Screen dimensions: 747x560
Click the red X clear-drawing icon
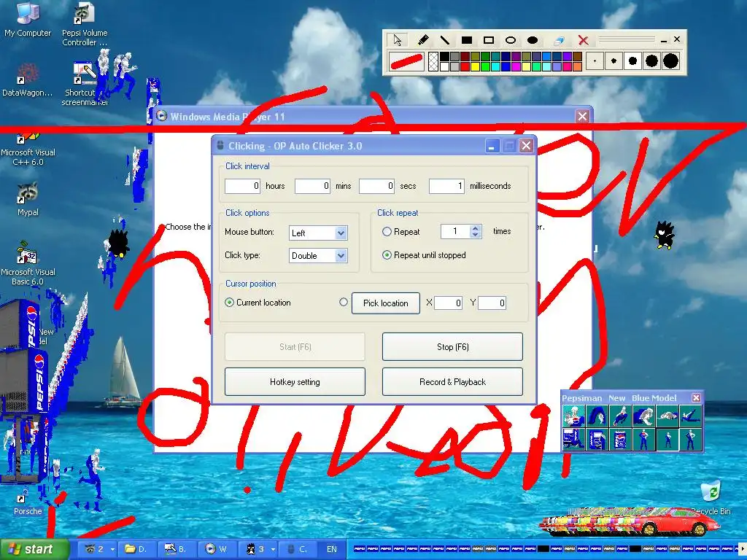pos(583,40)
